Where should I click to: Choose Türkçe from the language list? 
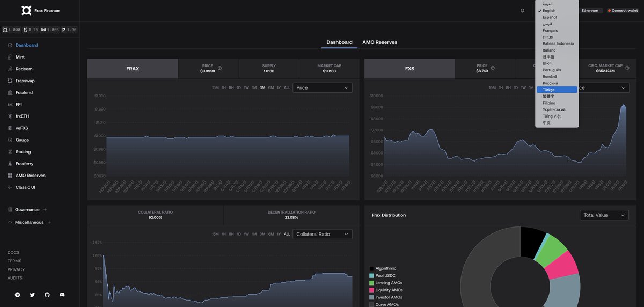pos(557,90)
